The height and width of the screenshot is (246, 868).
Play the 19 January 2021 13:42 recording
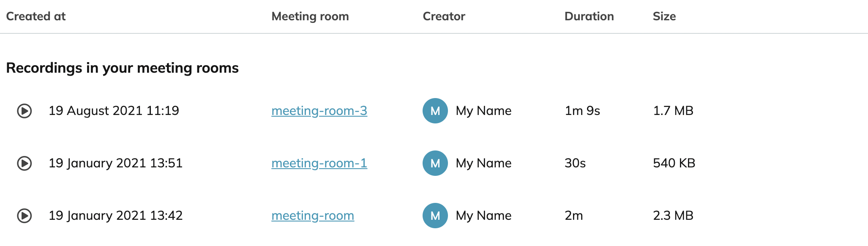[25, 216]
